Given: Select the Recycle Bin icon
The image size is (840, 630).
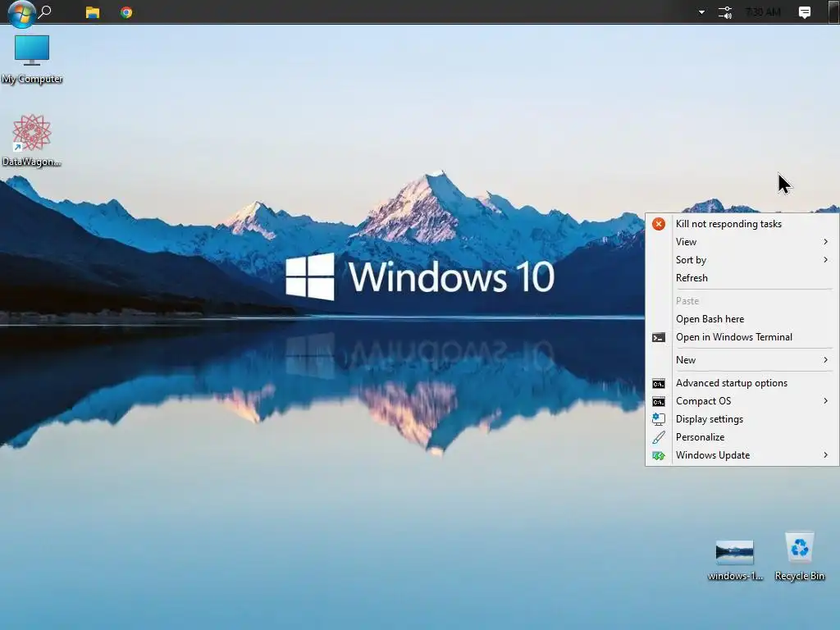Looking at the screenshot, I should pyautogui.click(x=799, y=556).
